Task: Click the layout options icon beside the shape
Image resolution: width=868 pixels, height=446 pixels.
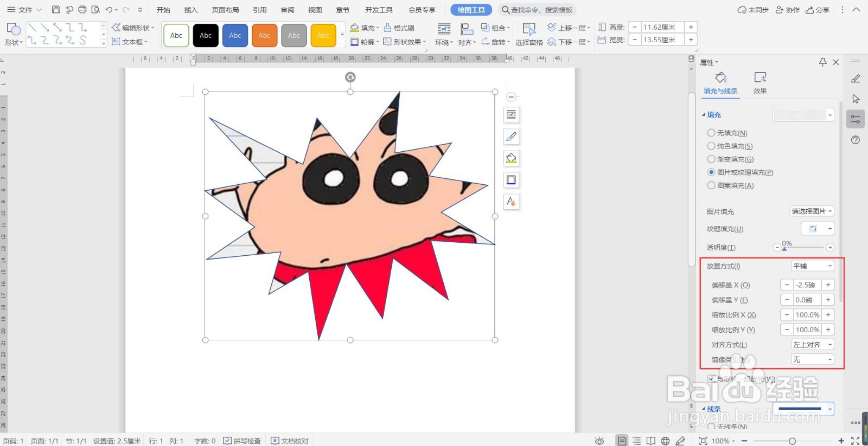Action: click(511, 115)
